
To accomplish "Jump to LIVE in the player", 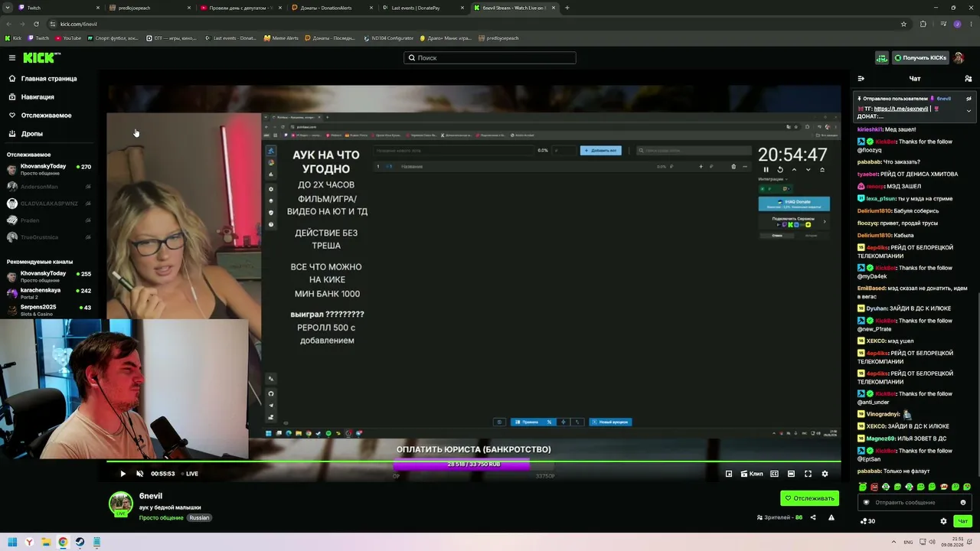I will [x=188, y=474].
